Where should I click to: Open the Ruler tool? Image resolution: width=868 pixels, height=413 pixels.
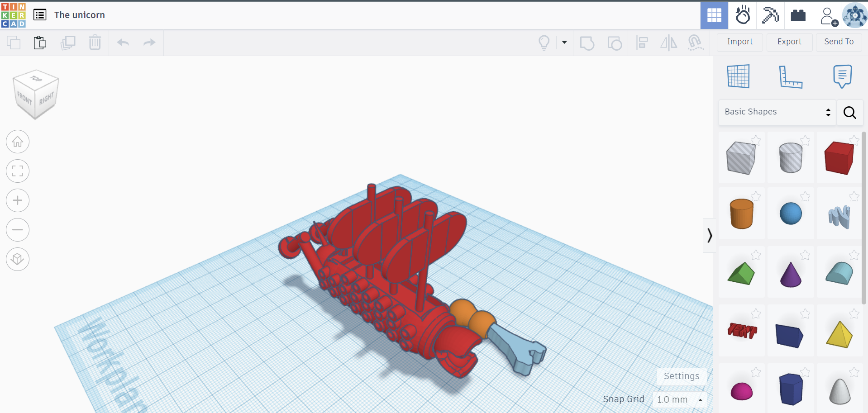(x=790, y=76)
